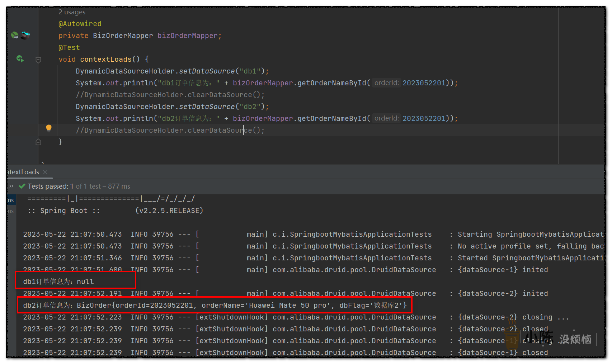612x364 pixels.
Task: Click the 'Tests passed: 1' status text
Action: pos(51,186)
